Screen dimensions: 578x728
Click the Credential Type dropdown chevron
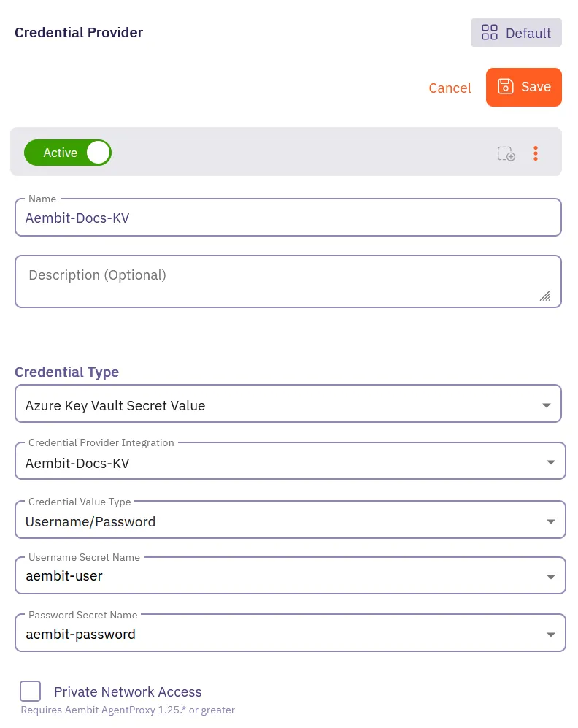(x=547, y=404)
